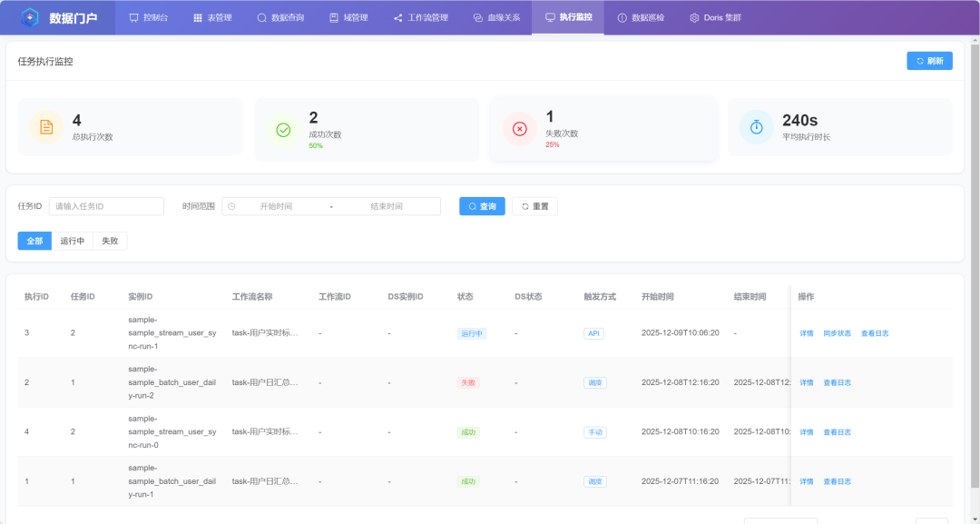Click the red 失败 status tag in the table
This screenshot has width=980, height=524.
[x=468, y=382]
